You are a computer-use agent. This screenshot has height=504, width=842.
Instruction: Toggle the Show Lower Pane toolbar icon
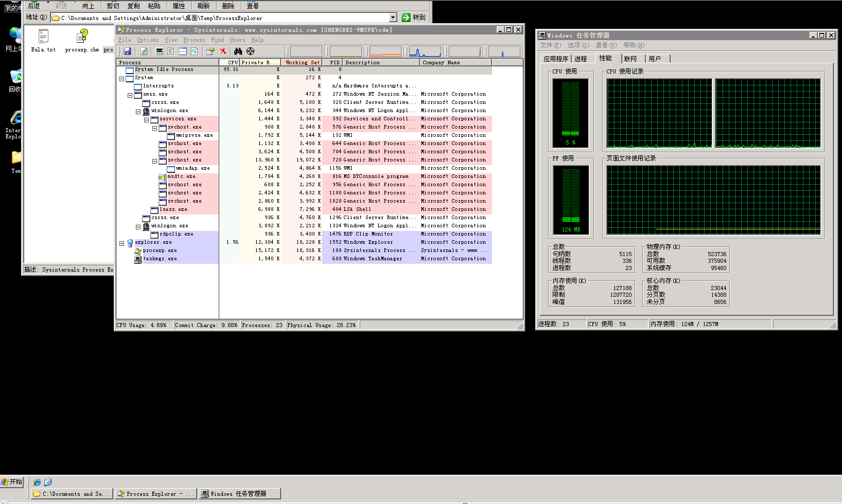(183, 51)
